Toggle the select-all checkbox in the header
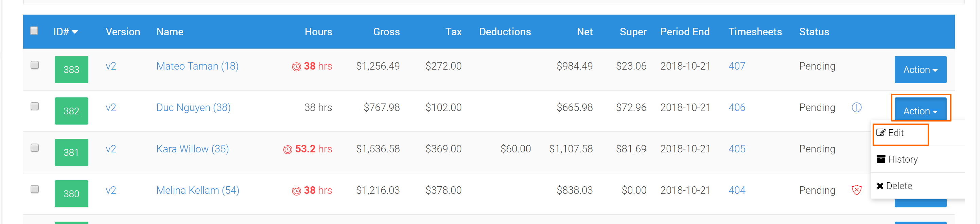The height and width of the screenshot is (224, 980). coord(34,31)
